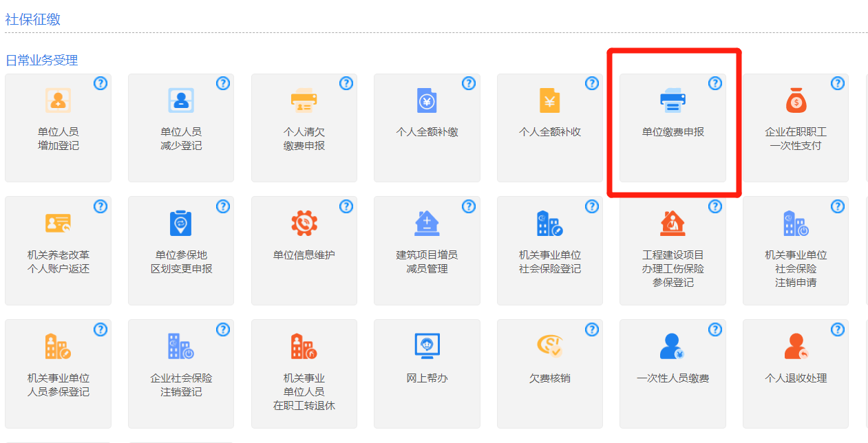Viewport: 868px width, 443px height.
Task: Open the 建筑项目增员减员管理 house icon
Action: coord(427,223)
